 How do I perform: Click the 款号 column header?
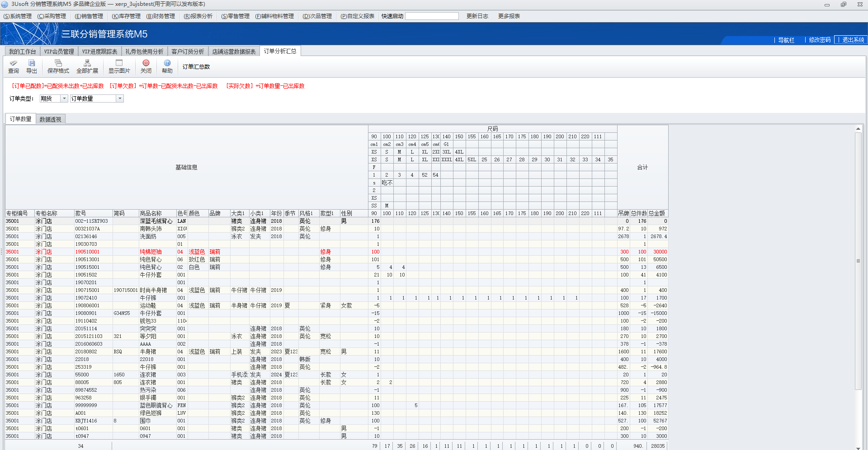click(93, 213)
